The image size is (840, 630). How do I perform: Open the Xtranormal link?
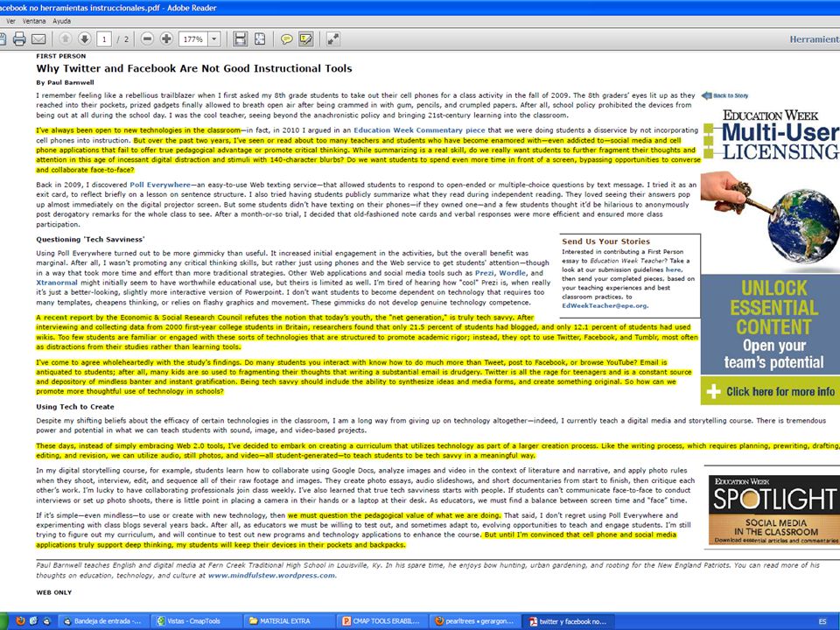(x=57, y=283)
